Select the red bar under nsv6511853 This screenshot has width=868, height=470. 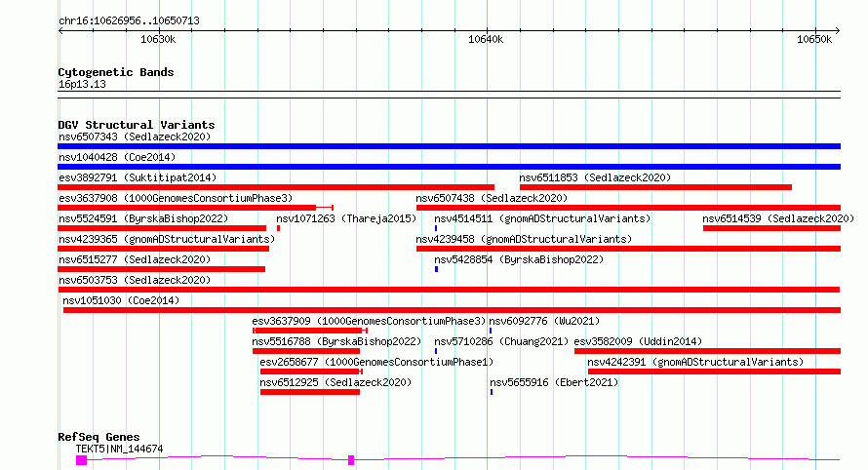coord(655,187)
